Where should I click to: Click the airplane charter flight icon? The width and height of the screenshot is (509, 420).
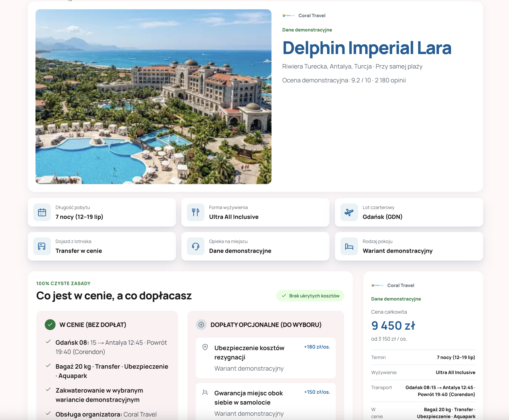(349, 212)
